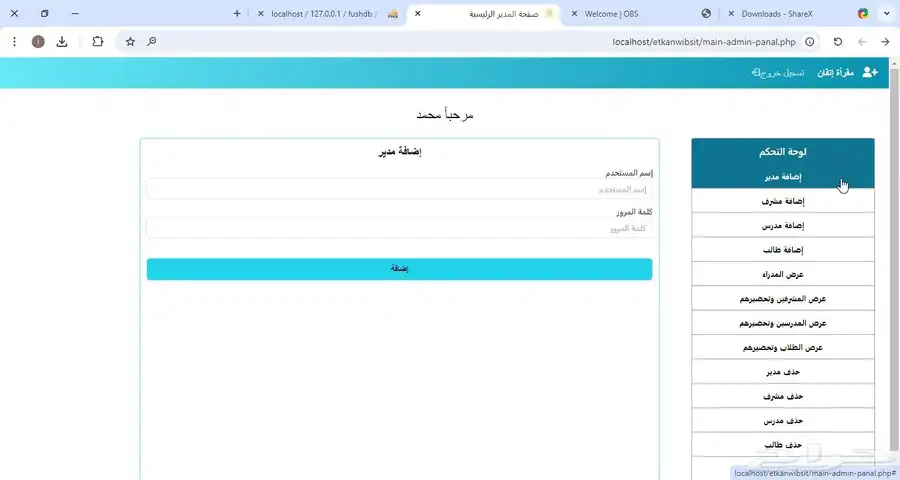Click the ShareX favicon on Downloads tab
This screenshot has width=900, height=480.
point(863,14)
